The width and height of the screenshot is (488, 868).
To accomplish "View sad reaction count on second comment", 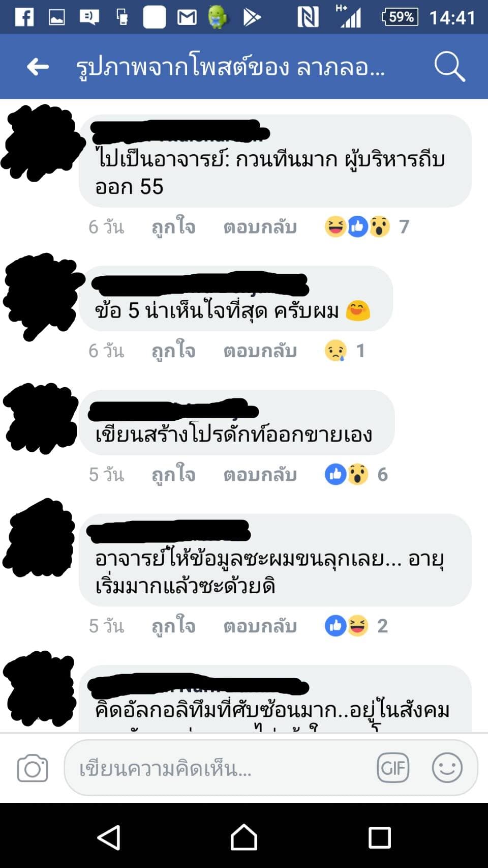I will click(x=345, y=351).
